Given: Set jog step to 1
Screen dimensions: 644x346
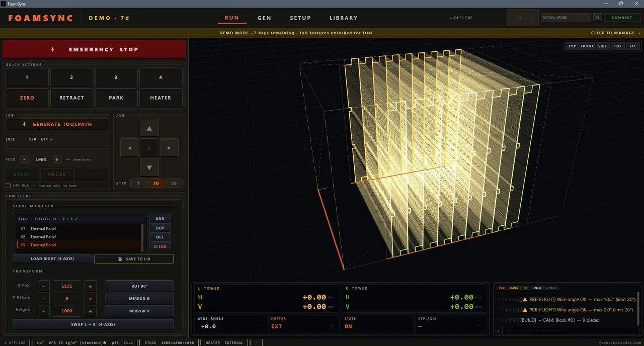Looking at the screenshot, I should 138,183.
